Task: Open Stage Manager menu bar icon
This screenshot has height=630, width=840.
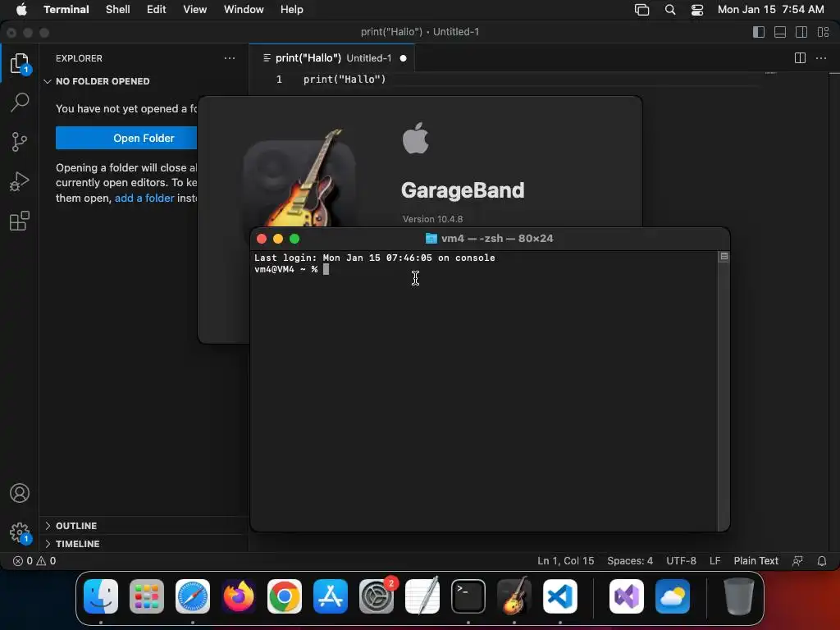Action: pyautogui.click(x=641, y=10)
